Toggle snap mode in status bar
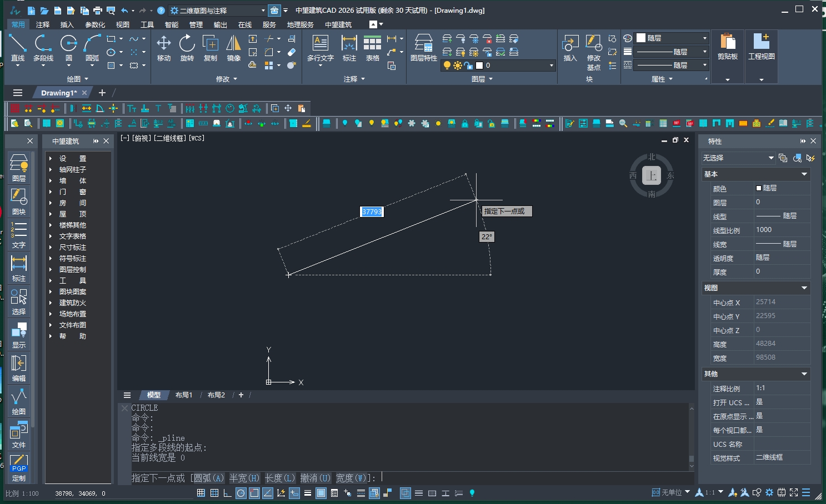826x504 pixels. [x=201, y=493]
